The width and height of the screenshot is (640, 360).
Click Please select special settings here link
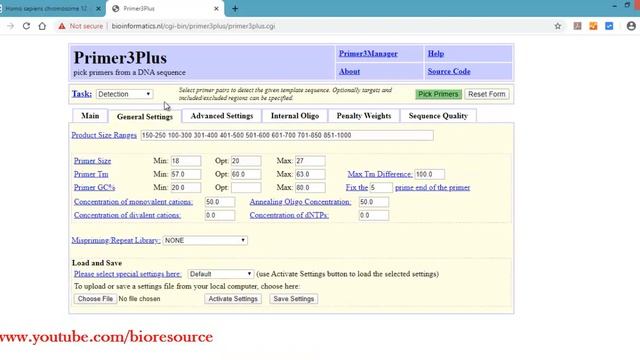(128, 274)
